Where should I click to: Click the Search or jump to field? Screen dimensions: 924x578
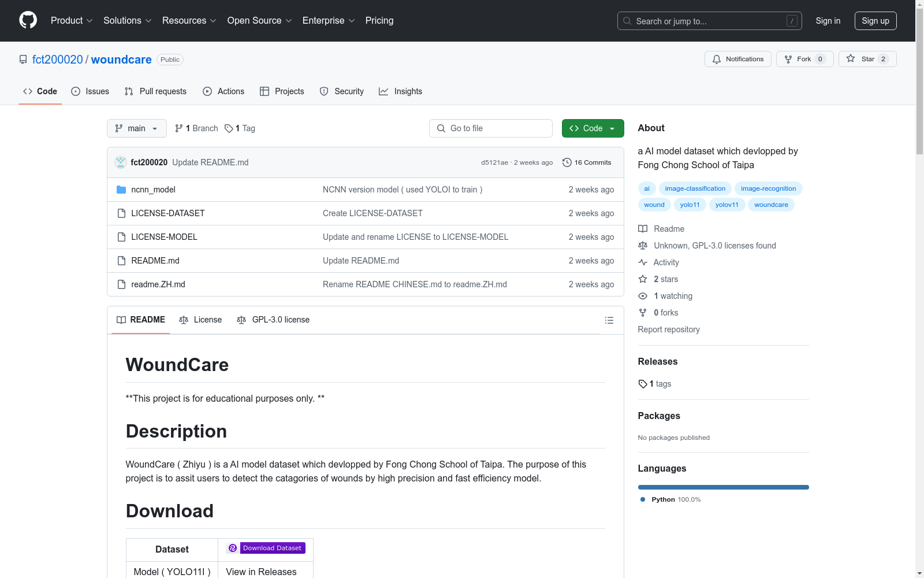point(710,21)
